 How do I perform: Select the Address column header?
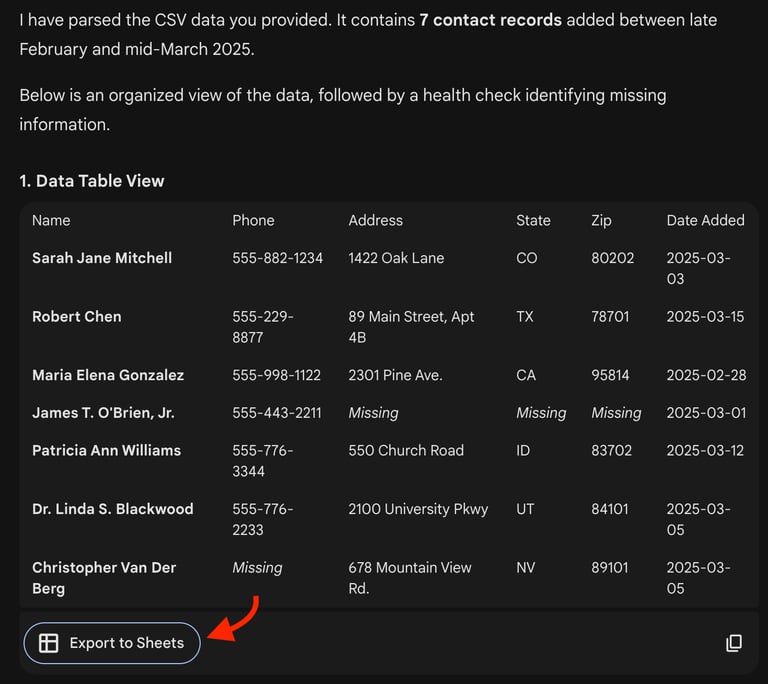pyautogui.click(x=375, y=220)
